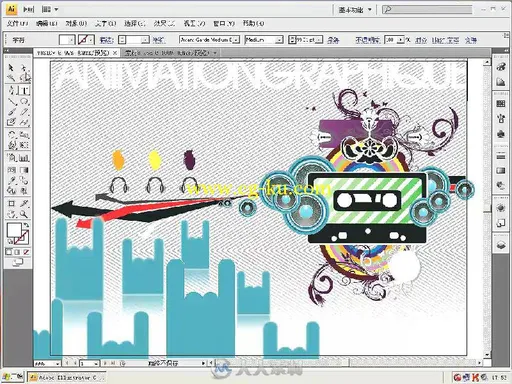Viewport: 512px width, 384px height.
Task: Select the Slice tool
Action: pos(24,203)
